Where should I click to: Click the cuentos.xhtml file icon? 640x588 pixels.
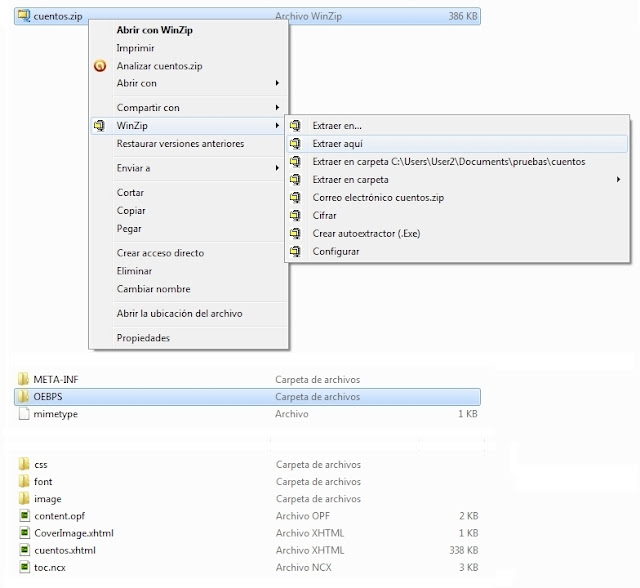(x=24, y=550)
